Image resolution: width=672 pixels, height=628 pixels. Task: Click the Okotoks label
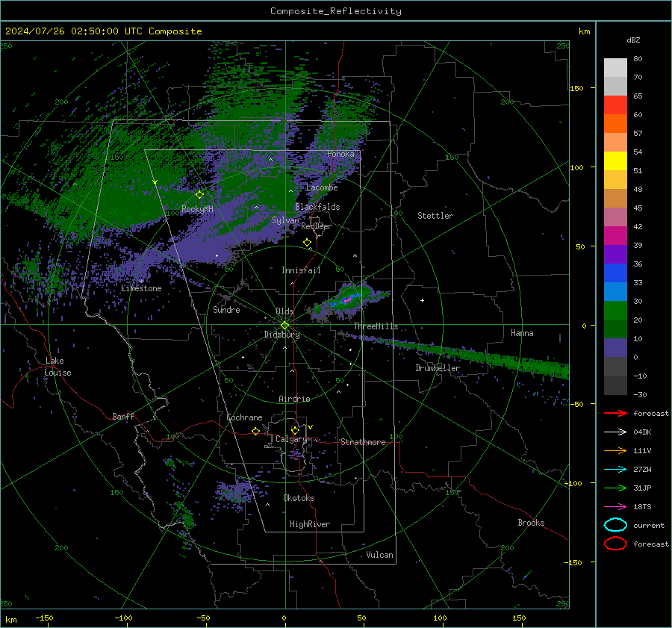coord(299,498)
